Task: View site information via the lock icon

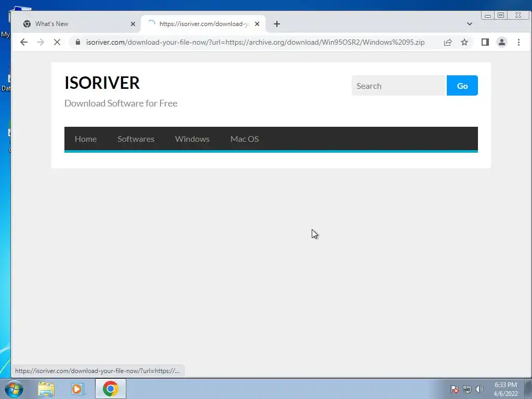Action: [x=78, y=42]
